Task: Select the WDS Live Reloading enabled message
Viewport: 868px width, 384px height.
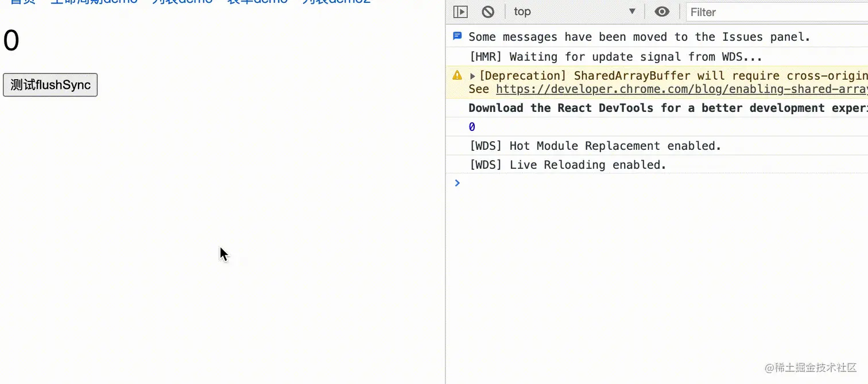Action: coord(568,165)
